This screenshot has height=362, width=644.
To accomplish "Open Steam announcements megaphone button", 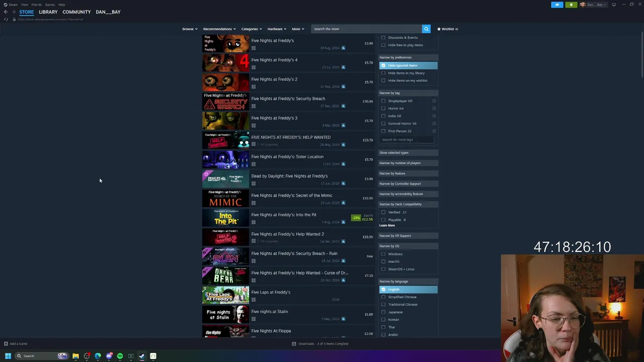I will point(557,5).
